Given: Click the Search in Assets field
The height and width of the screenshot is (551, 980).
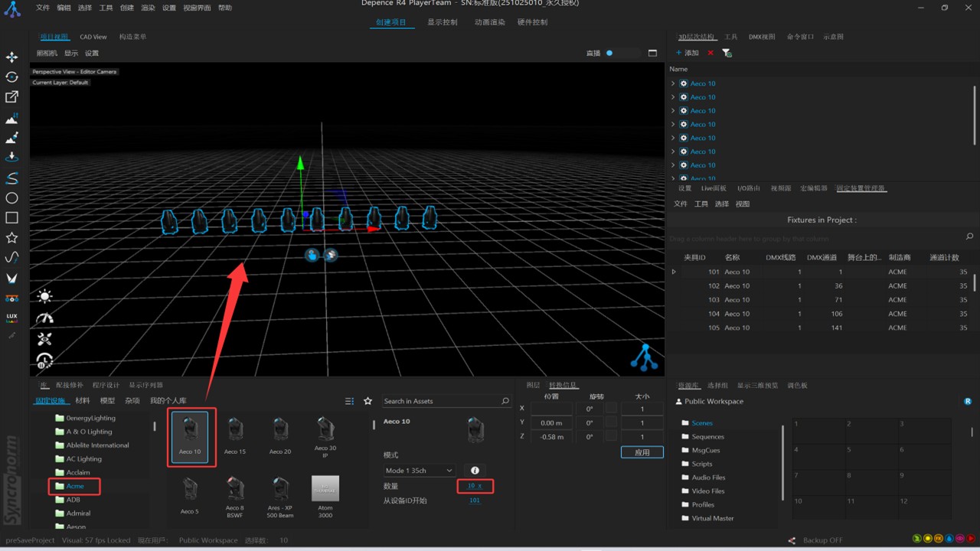Looking at the screenshot, I should coord(441,401).
